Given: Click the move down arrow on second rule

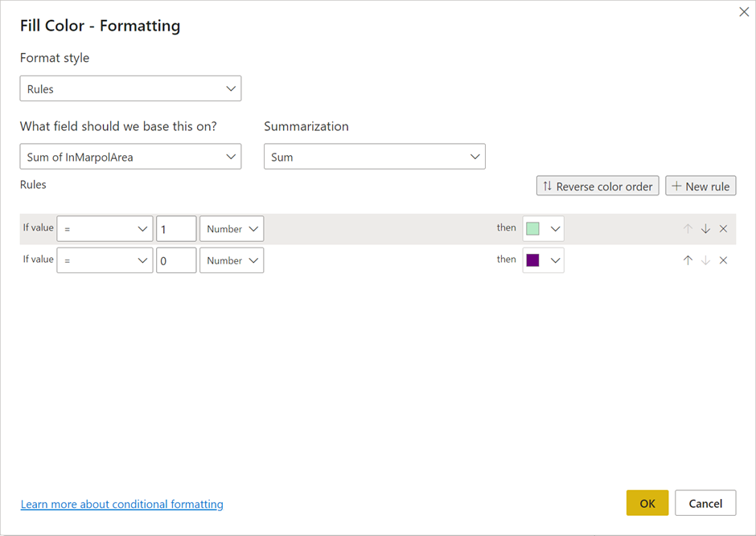Looking at the screenshot, I should pos(705,260).
